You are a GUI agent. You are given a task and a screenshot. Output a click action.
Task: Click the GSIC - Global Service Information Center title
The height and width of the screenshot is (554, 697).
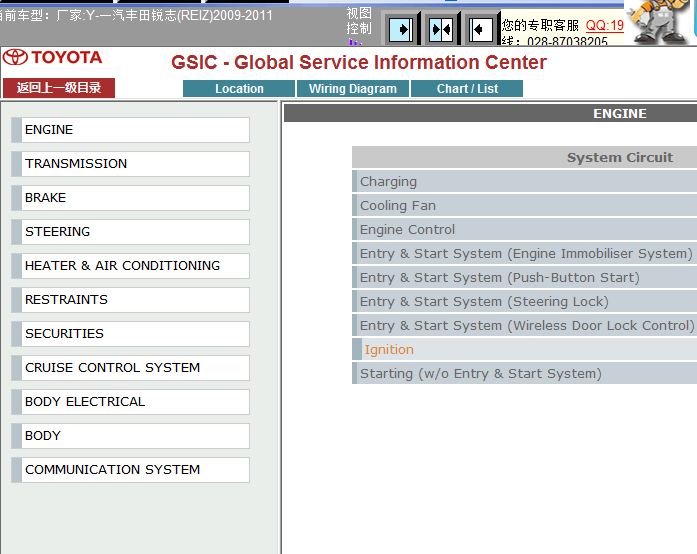(x=359, y=62)
